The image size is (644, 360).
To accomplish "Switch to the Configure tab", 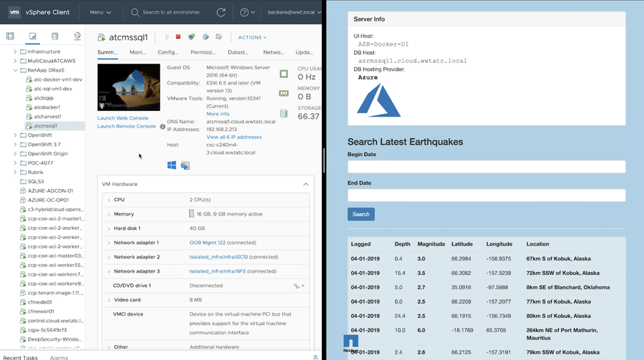I will point(168,52).
